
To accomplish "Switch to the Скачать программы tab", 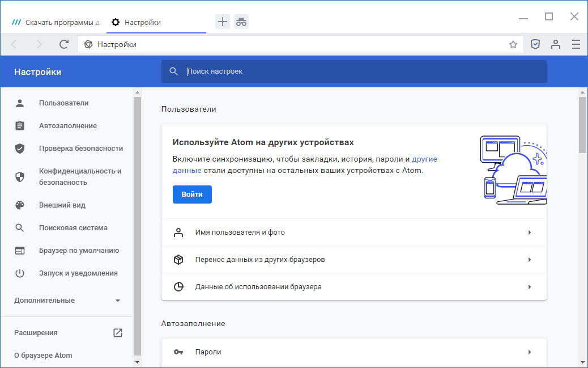I will 56,22.
